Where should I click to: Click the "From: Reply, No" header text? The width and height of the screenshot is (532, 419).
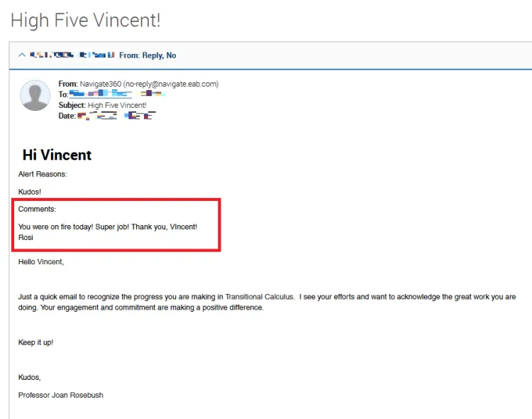[148, 55]
